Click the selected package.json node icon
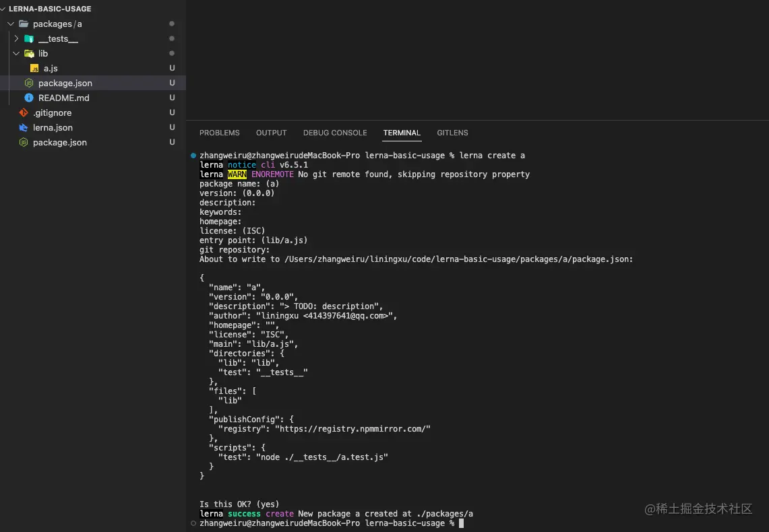This screenshot has height=532, width=769. pyautogui.click(x=29, y=83)
